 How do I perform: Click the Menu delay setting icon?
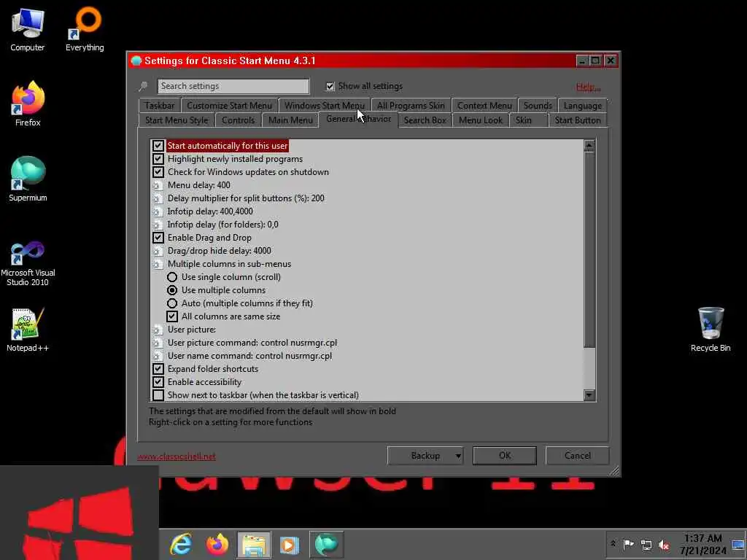158,185
